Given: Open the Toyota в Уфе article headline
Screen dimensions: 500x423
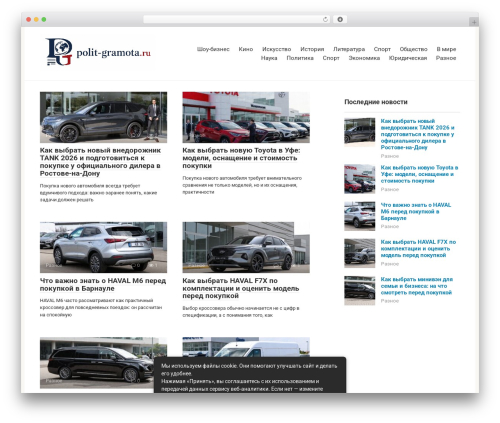Looking at the screenshot, I should 241,158.
